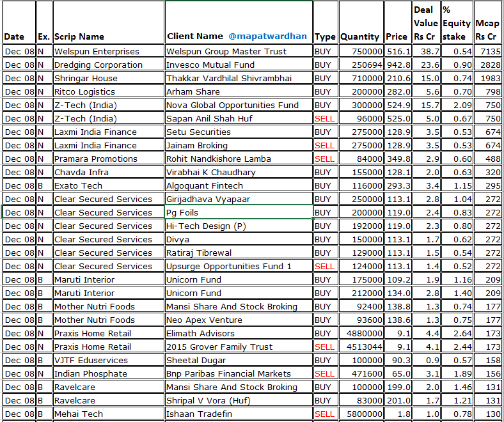Click 'Rohit Nandkishore Lamba' client cell
The height and width of the screenshot is (422, 504).
pos(239,159)
